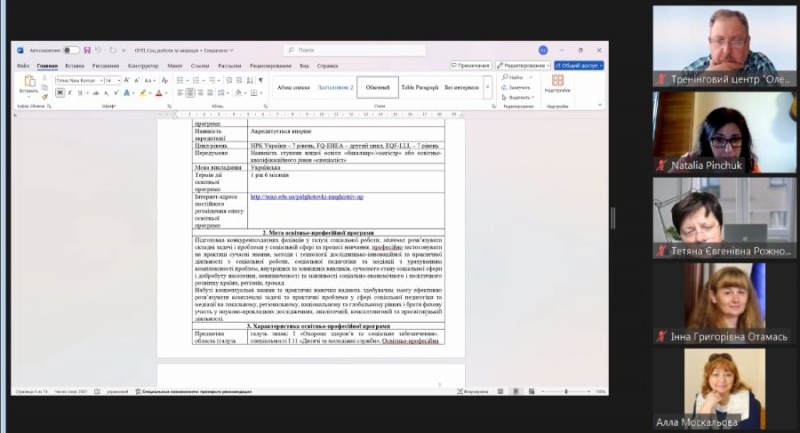Image resolution: width=800 pixels, height=433 pixels.
Task: Click the Format Painter brush icon
Action: point(44,95)
